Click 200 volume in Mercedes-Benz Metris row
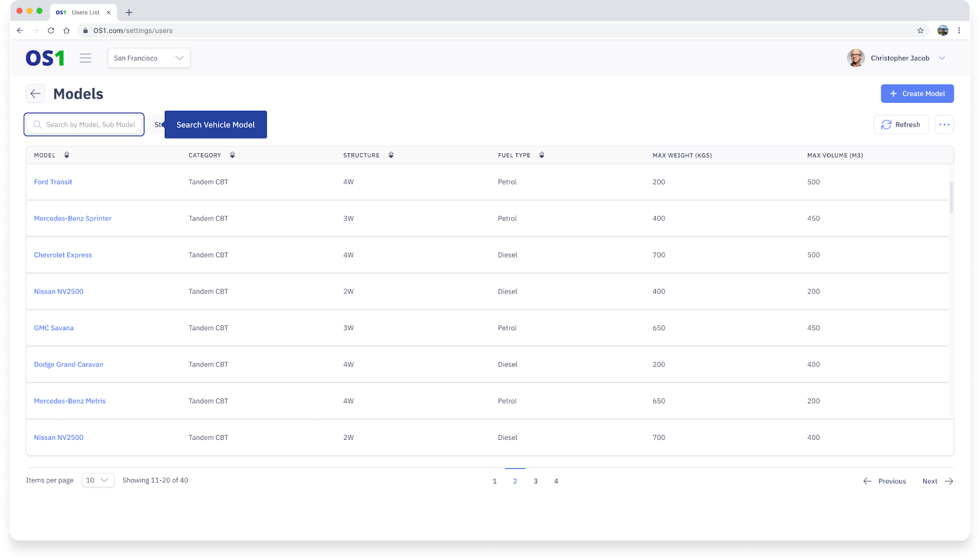 [x=813, y=401]
